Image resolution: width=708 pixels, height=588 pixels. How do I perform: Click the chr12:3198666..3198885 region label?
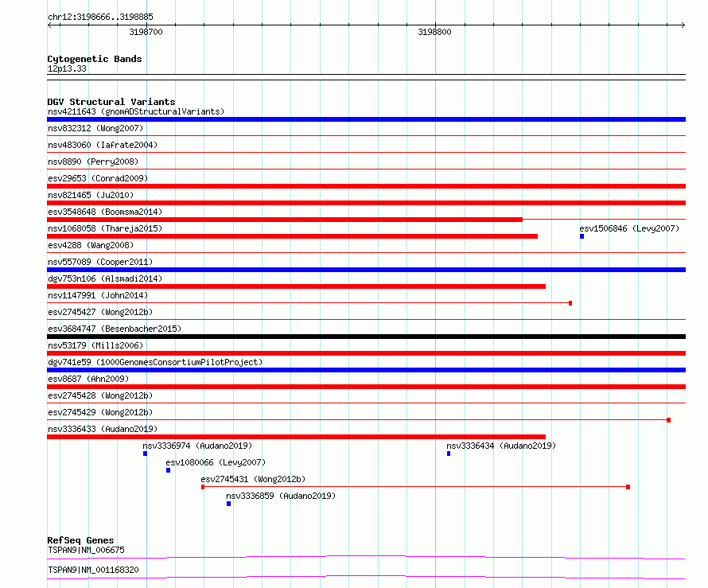[x=100, y=17]
